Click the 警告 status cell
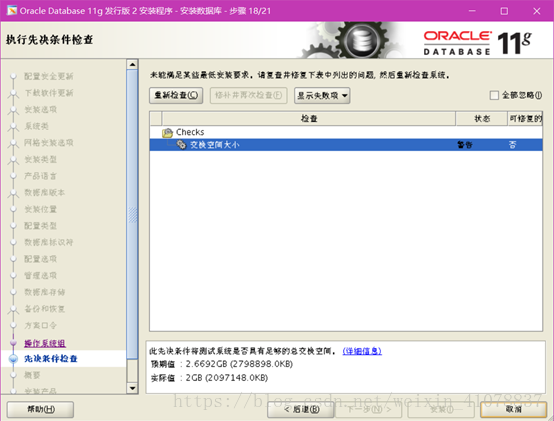This screenshot has height=421, width=554. 465,145
